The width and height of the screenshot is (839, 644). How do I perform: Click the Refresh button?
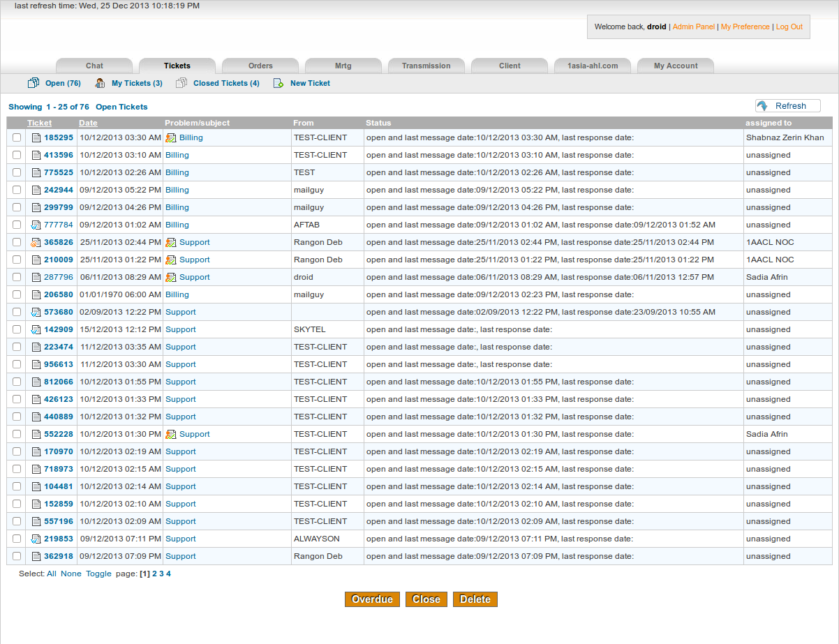pos(787,105)
